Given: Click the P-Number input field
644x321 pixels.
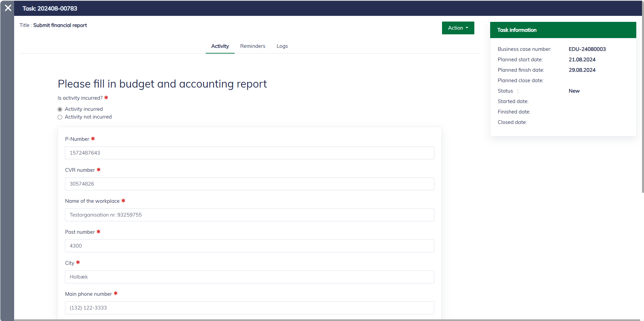Looking at the screenshot, I should click(249, 153).
